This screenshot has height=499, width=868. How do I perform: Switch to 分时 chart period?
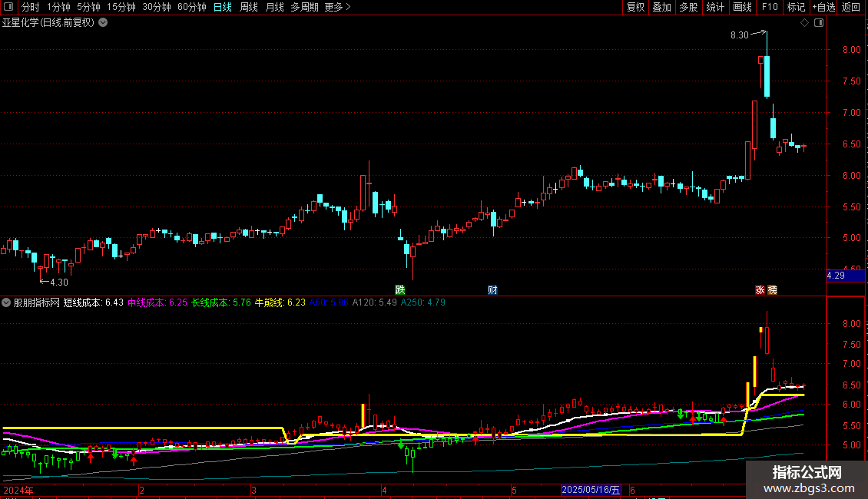31,7
